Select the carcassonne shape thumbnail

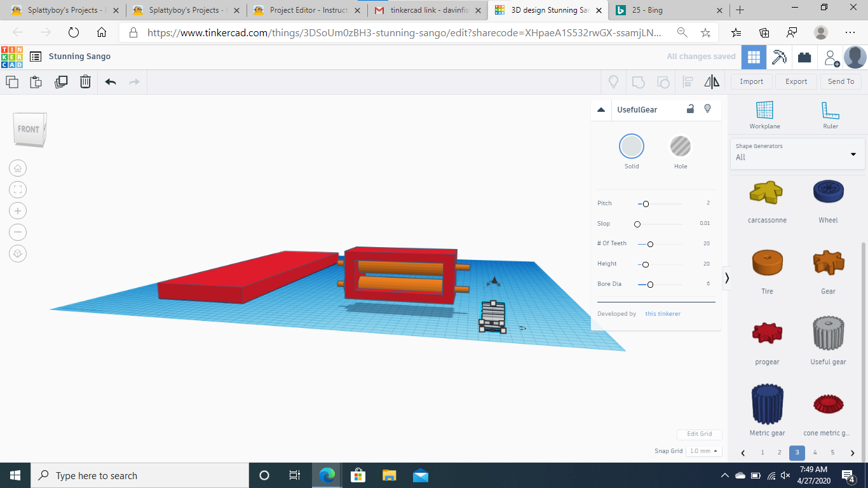tap(767, 191)
